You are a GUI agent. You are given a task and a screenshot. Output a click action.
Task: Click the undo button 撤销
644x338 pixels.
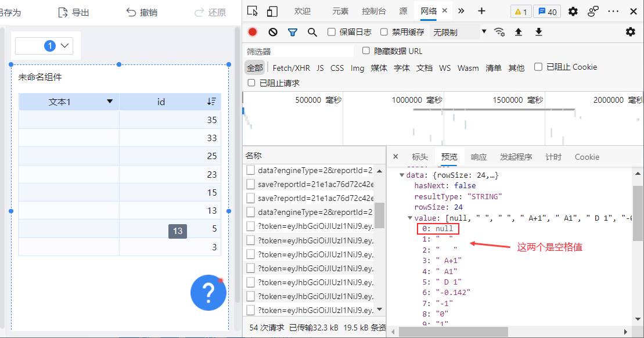142,12
